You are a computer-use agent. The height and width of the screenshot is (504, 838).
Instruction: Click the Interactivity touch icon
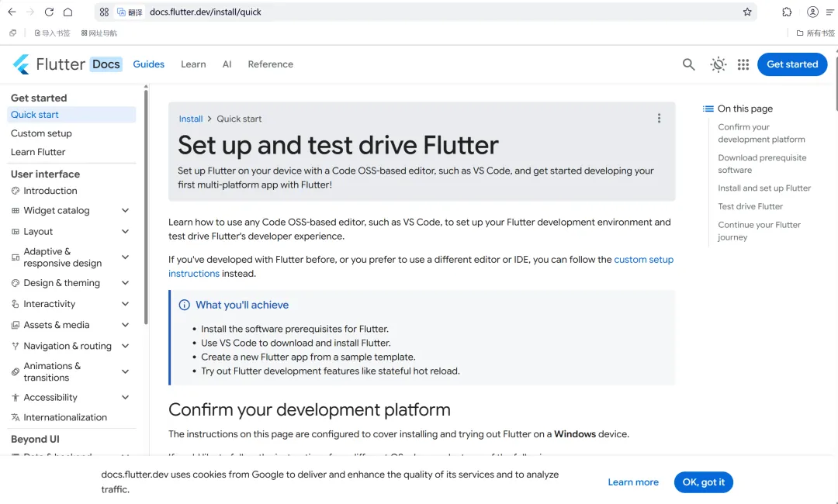point(16,304)
